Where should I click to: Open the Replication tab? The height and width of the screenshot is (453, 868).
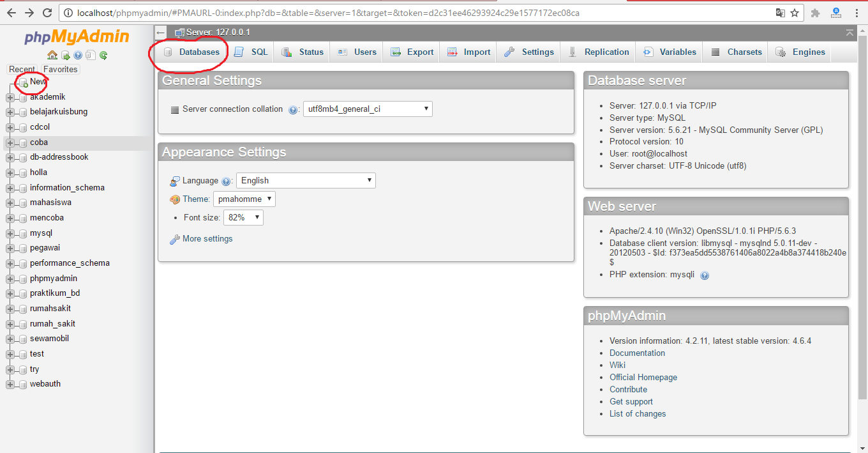click(x=599, y=52)
